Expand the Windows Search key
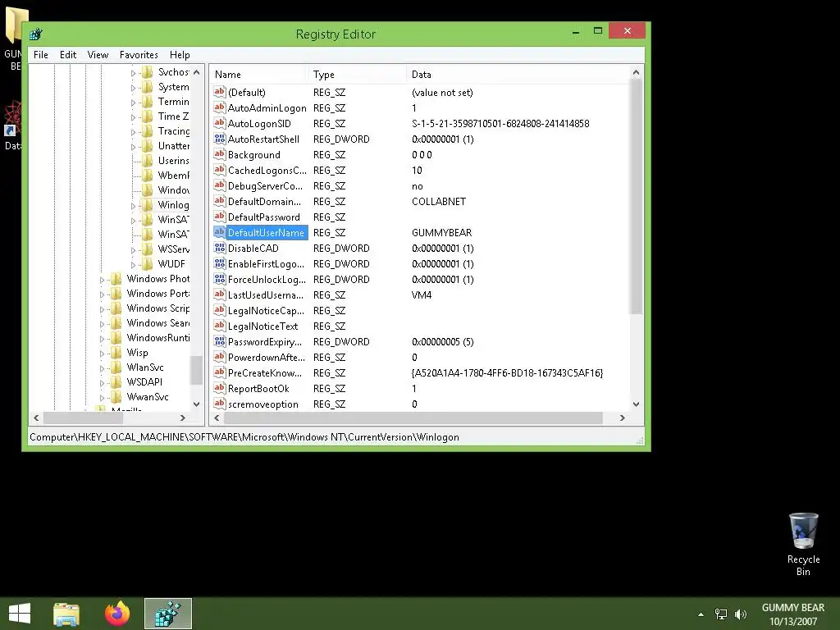Viewport: 840px width, 630px height. 102,324
